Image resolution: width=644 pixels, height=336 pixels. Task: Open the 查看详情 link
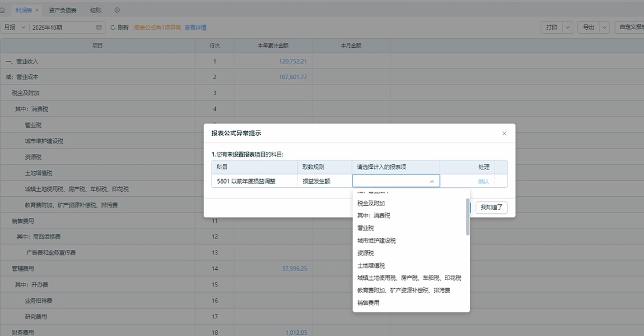coord(195,27)
